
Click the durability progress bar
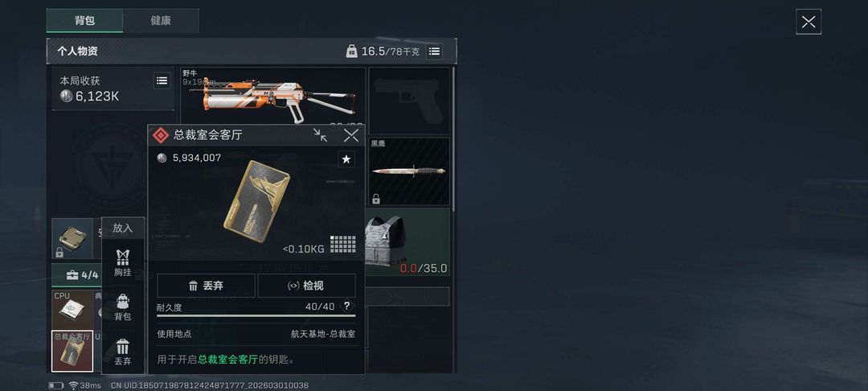point(256,315)
